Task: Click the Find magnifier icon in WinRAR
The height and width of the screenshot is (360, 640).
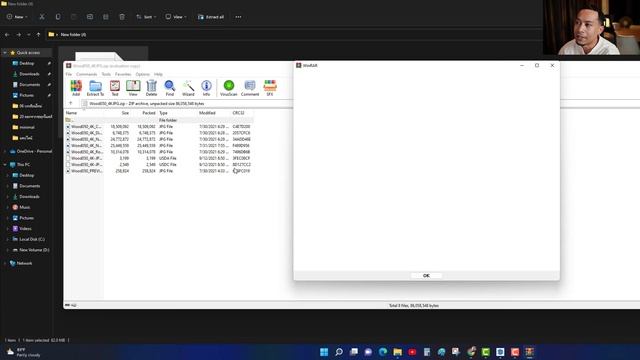Action: click(169, 88)
